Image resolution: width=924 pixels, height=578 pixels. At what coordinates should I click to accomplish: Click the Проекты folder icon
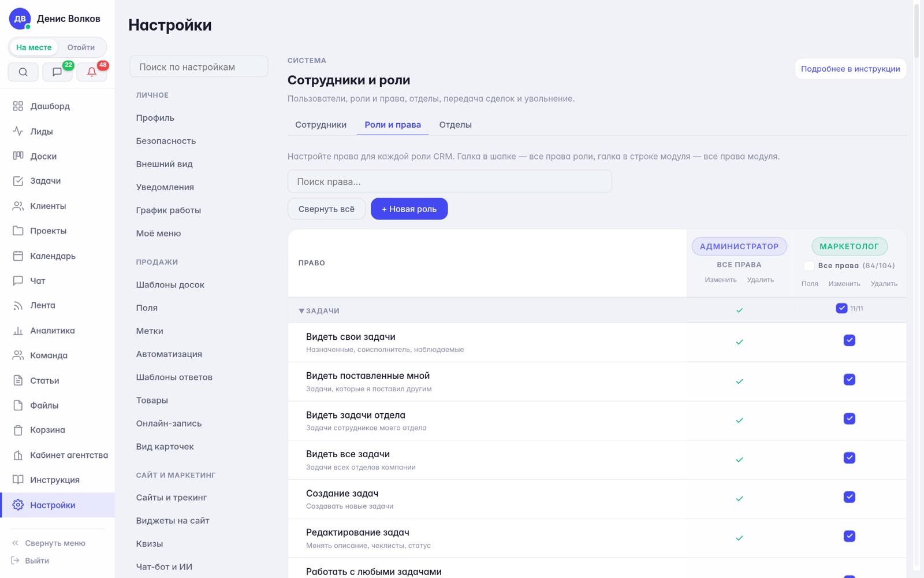click(18, 231)
